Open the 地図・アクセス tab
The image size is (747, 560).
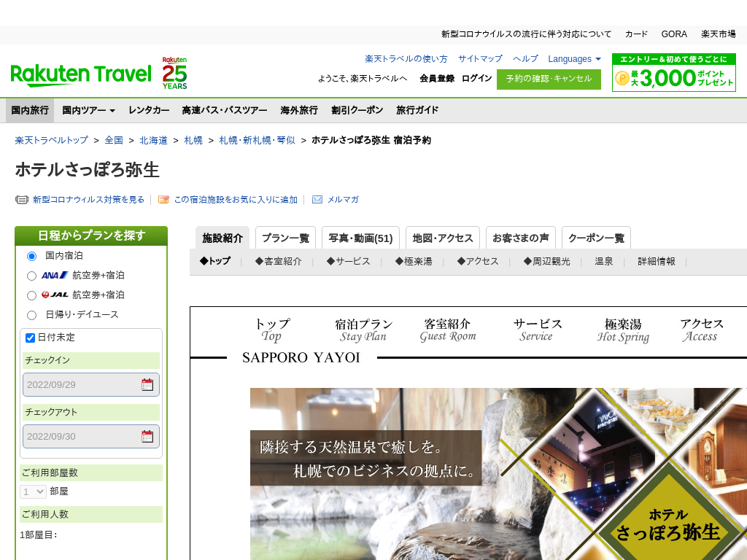click(x=443, y=238)
